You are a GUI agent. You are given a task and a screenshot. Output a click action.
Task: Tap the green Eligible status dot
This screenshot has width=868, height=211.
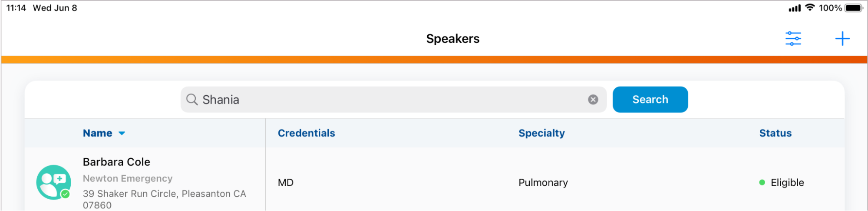click(762, 183)
